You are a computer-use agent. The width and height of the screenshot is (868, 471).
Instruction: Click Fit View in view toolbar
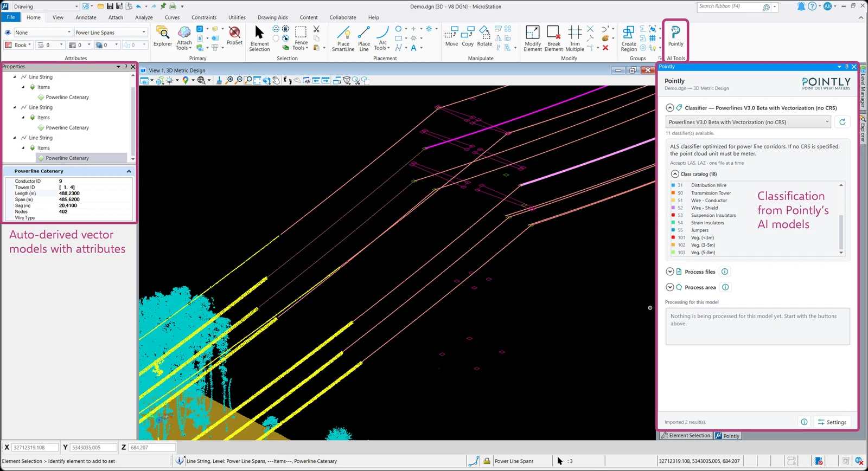(x=257, y=80)
